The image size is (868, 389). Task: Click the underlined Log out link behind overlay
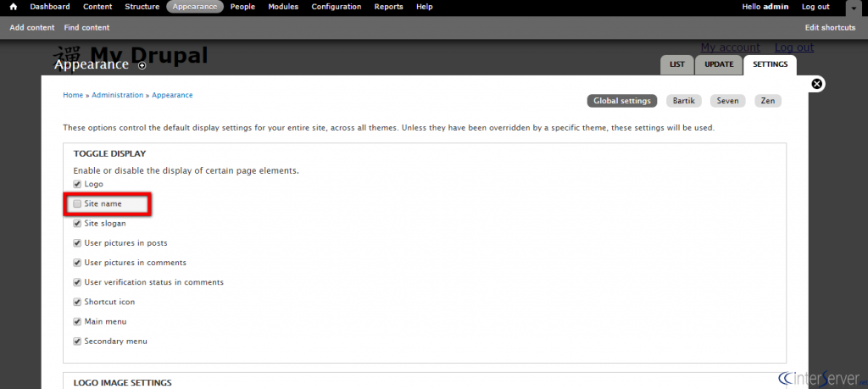(x=793, y=47)
